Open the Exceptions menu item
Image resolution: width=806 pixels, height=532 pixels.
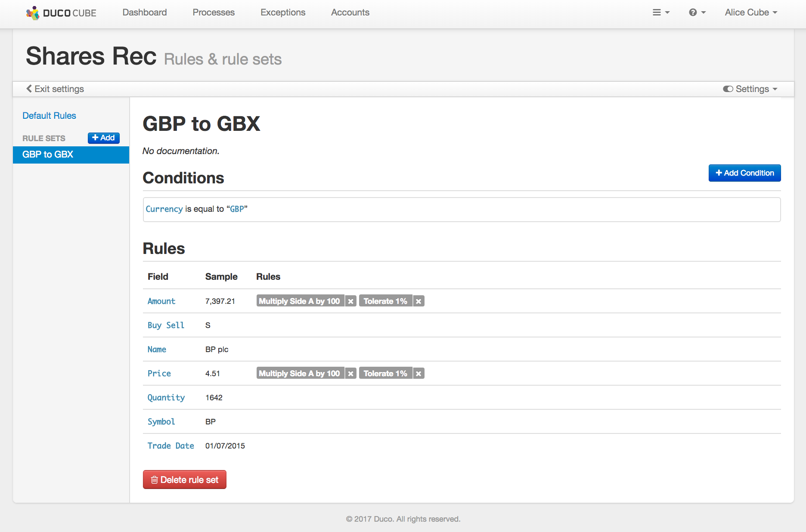pyautogui.click(x=282, y=12)
